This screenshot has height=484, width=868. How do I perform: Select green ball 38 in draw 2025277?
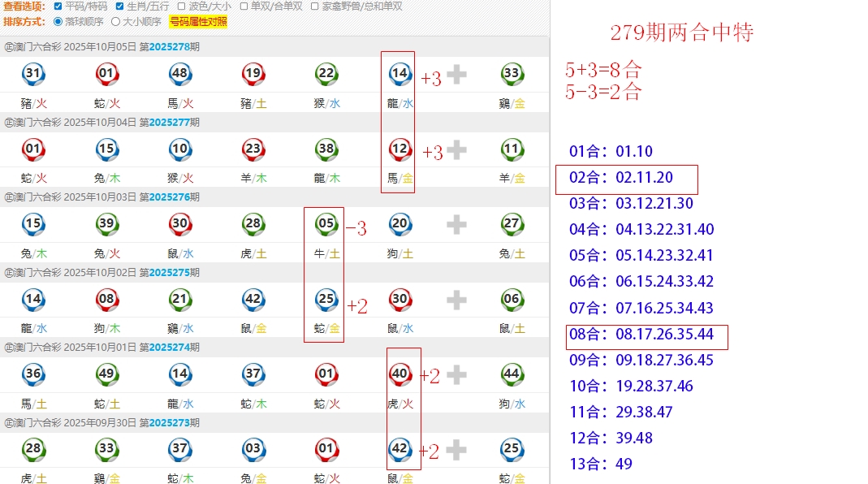(326, 149)
